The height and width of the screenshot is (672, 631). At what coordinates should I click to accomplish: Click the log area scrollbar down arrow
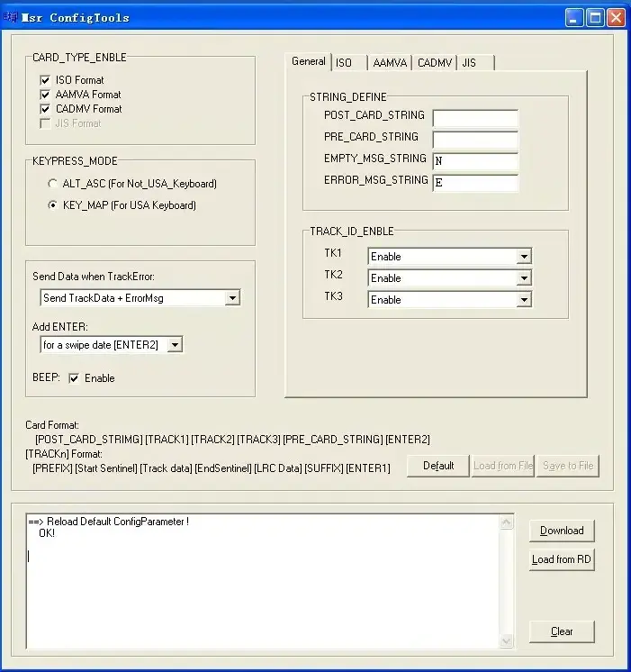(x=507, y=640)
